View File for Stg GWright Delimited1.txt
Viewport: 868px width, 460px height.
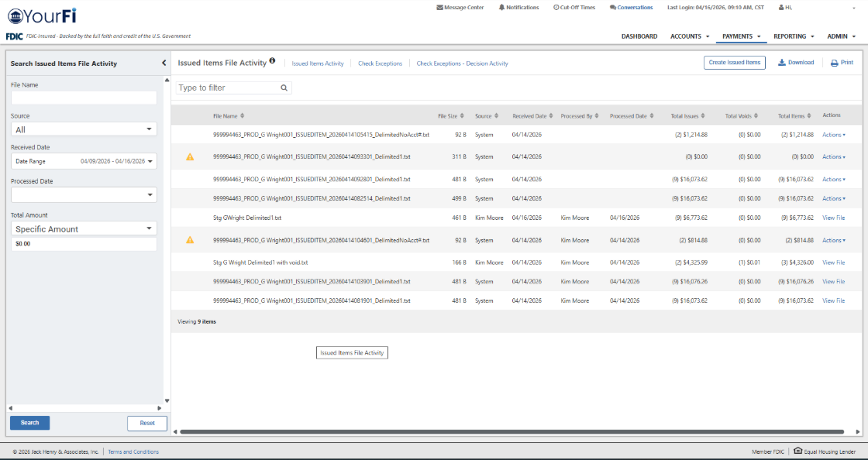[834, 218]
